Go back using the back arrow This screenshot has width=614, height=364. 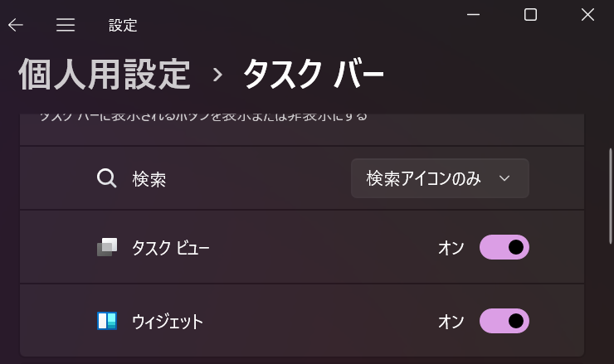click(16, 25)
